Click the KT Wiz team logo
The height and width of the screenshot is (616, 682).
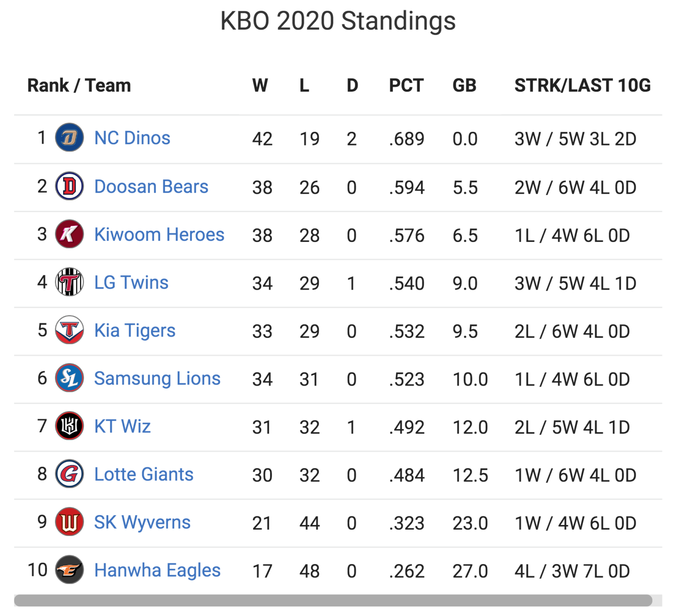click(70, 426)
